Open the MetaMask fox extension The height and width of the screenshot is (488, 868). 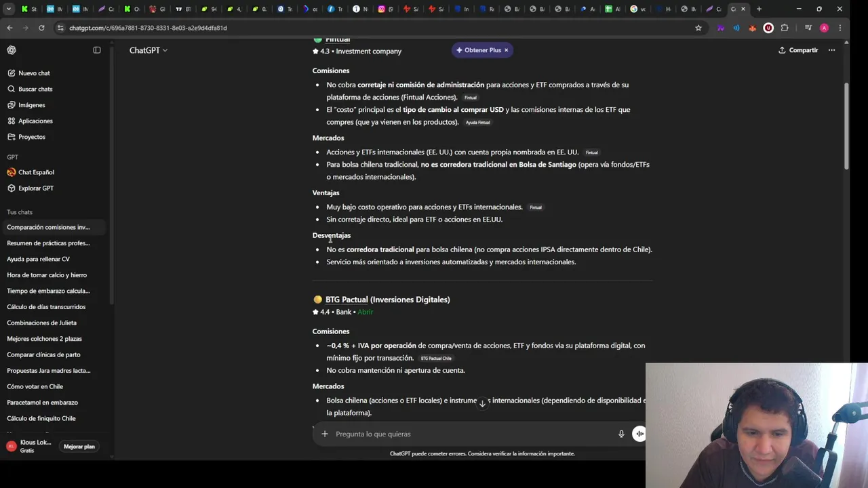(x=752, y=28)
